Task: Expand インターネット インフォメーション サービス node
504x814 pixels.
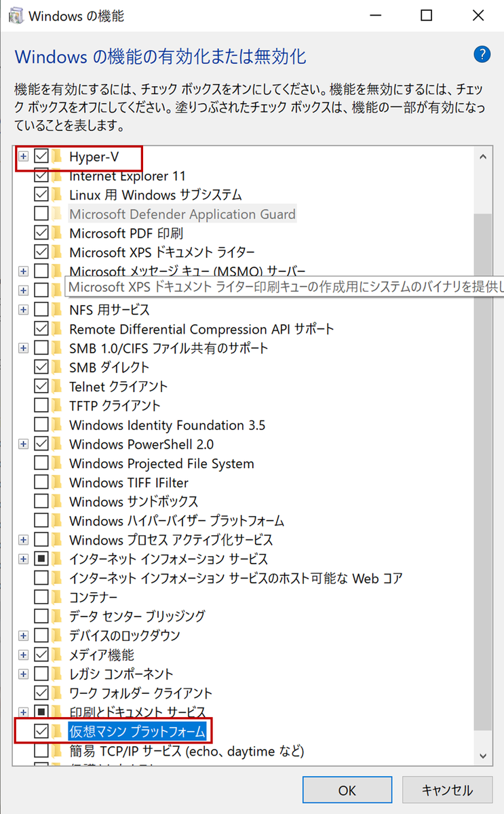Action: (x=24, y=560)
